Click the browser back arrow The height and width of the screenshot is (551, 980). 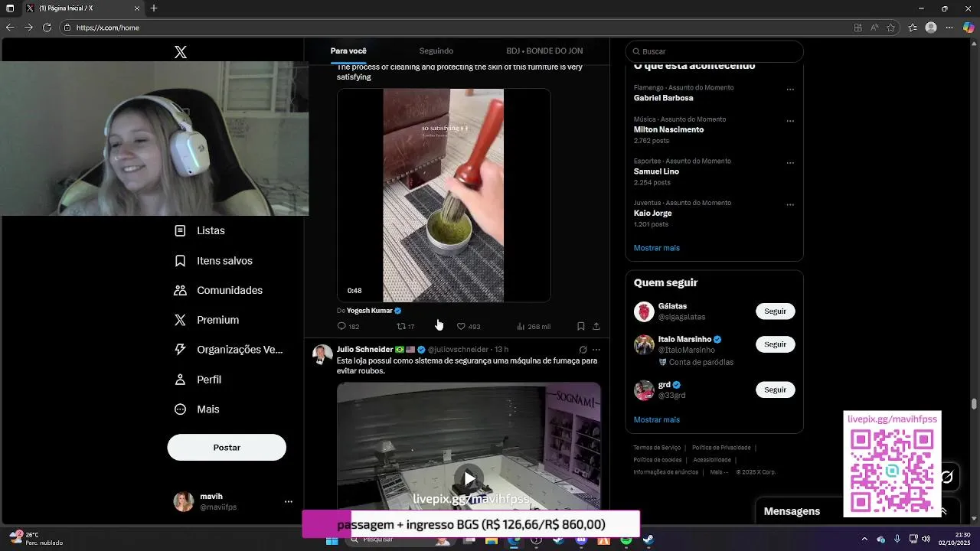pyautogui.click(x=10, y=28)
